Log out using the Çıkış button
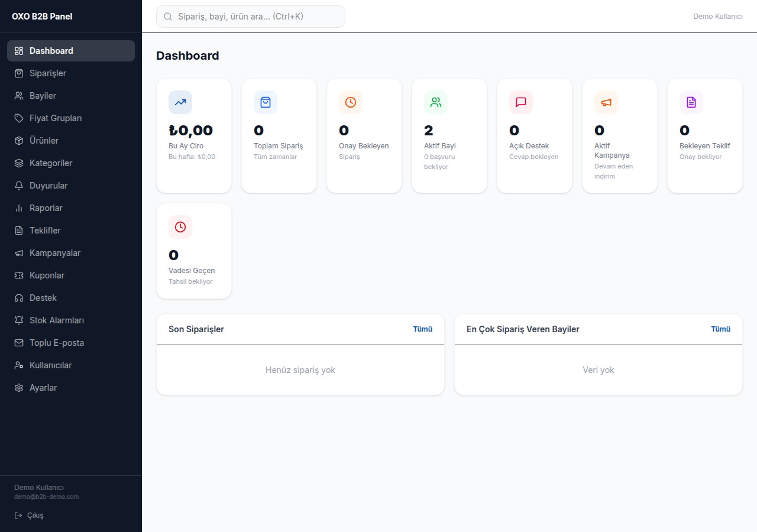 click(x=29, y=515)
